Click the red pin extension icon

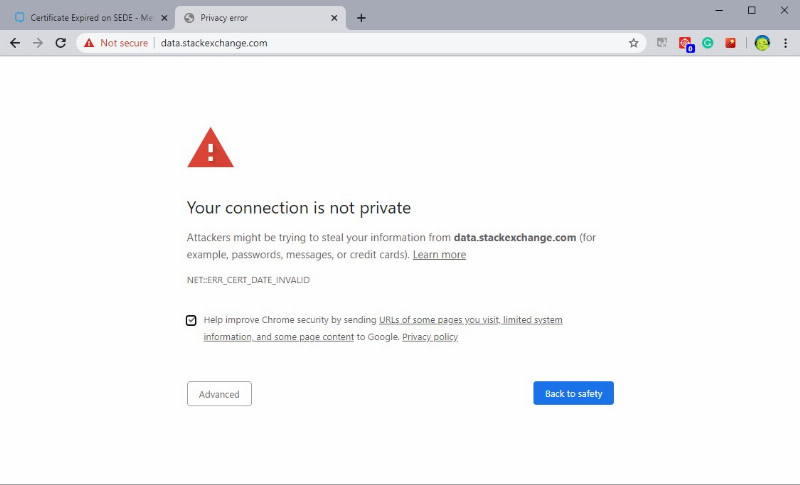[731, 43]
